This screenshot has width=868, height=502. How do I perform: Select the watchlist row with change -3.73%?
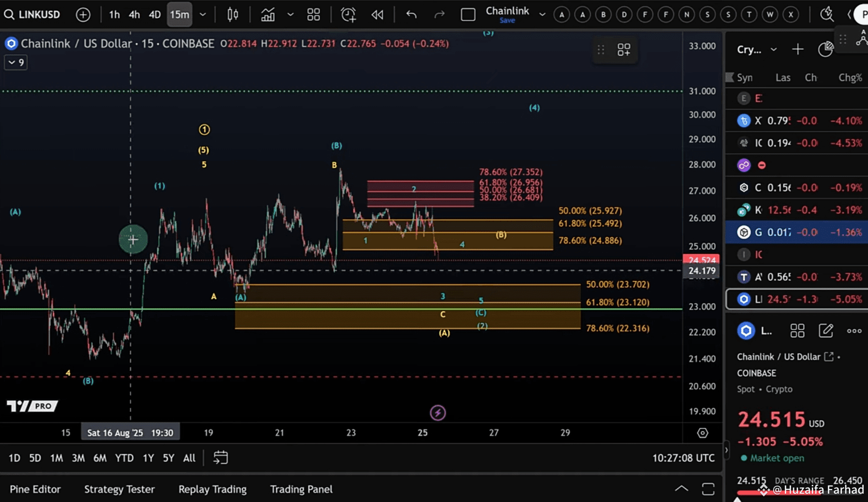797,277
